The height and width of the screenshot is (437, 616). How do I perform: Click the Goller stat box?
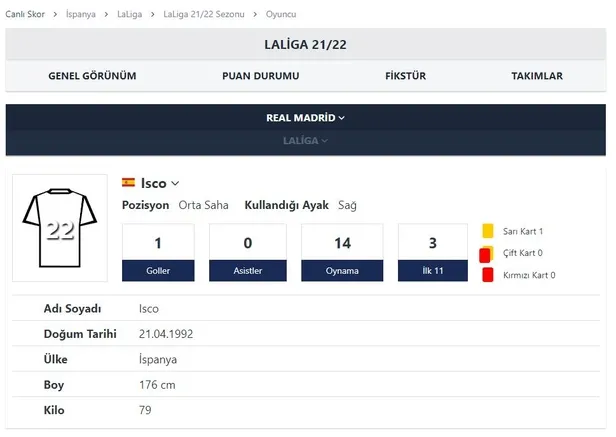158,252
